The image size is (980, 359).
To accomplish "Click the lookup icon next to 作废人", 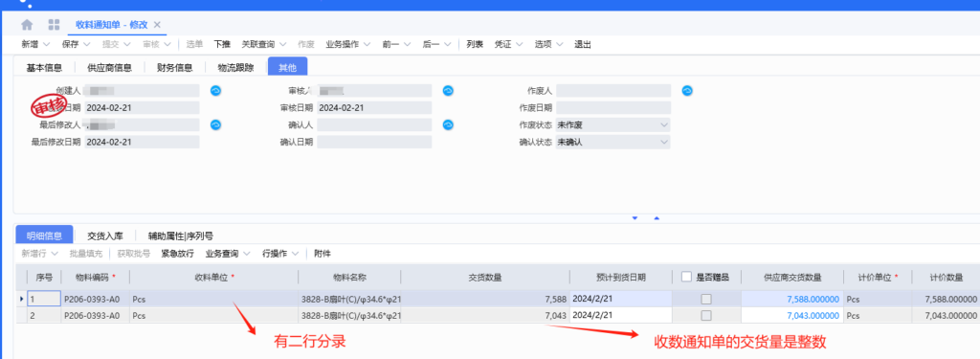I will pyautogui.click(x=687, y=91).
